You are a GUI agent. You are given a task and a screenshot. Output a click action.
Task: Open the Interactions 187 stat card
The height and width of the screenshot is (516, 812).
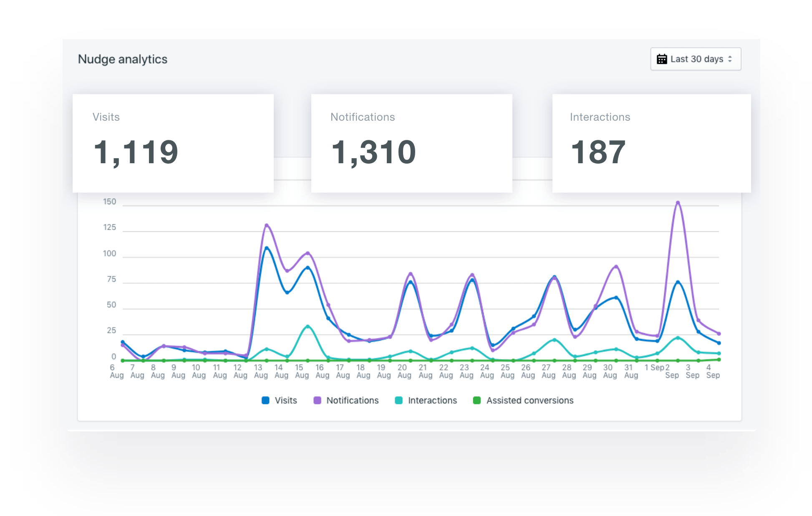[651, 143]
